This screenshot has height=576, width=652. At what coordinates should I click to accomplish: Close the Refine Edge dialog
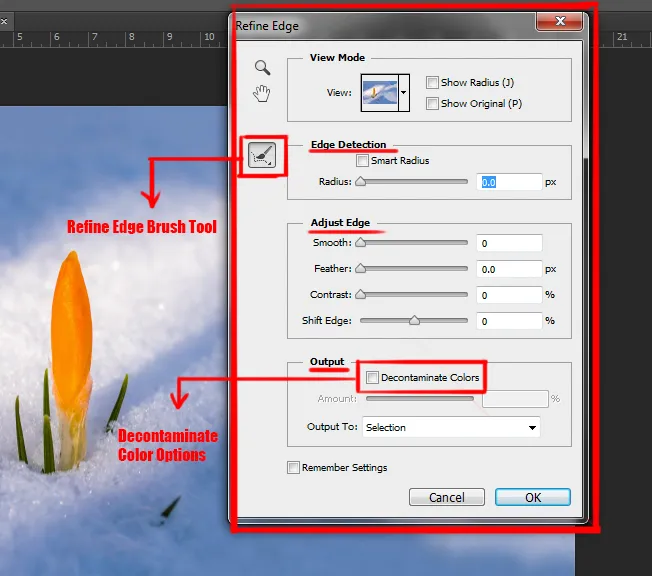(x=560, y=21)
